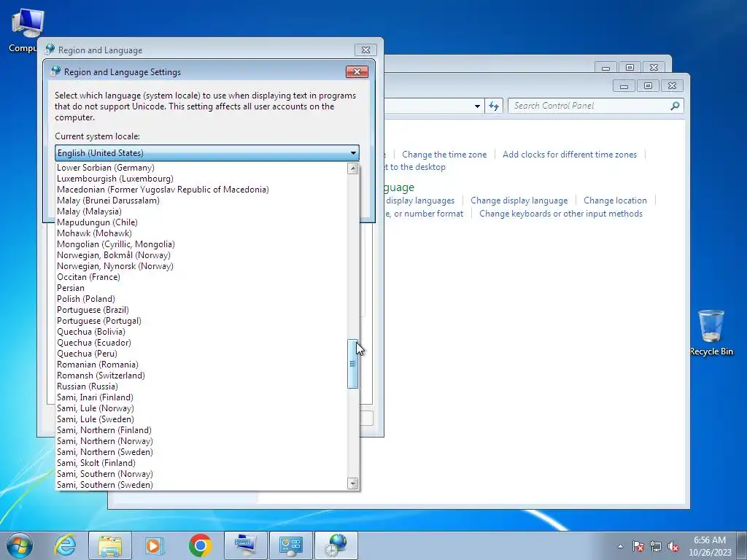Viewport: 747px width, 560px height.
Task: Select Norwegian, Nynorsk (Norway) locale
Action: [x=201, y=266]
